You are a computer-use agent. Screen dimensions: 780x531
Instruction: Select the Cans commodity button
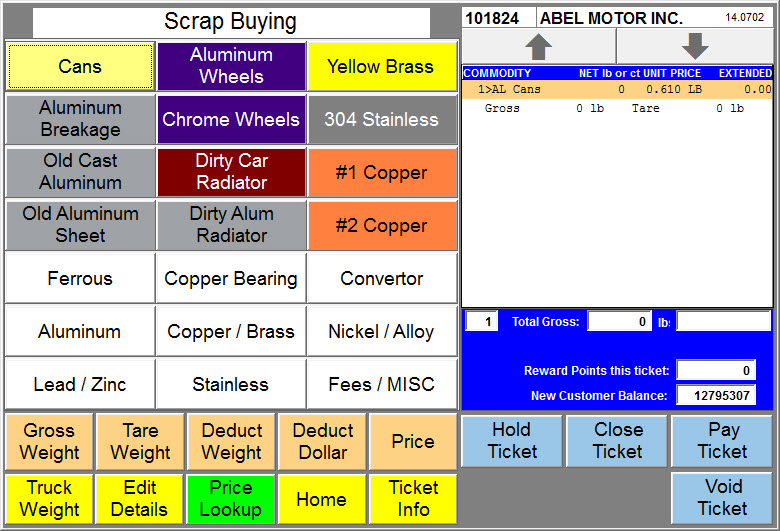coord(80,66)
